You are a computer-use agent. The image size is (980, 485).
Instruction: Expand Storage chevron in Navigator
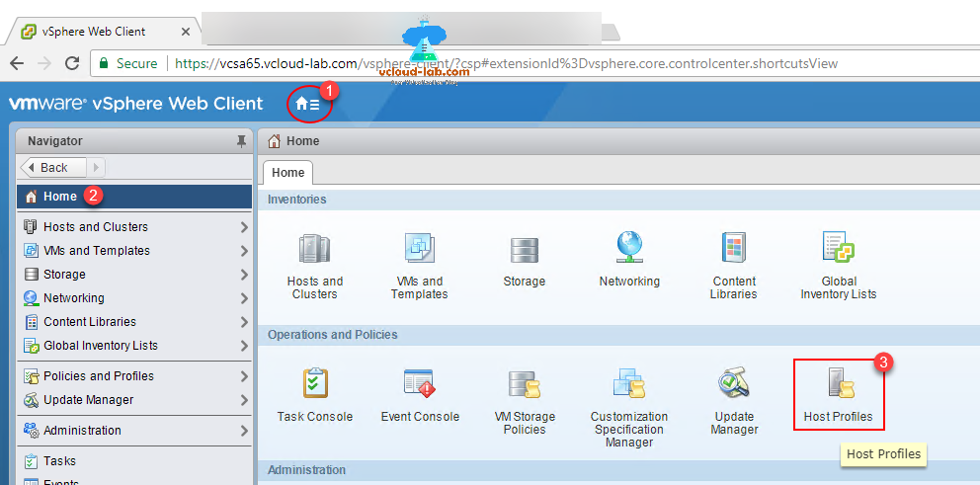(244, 275)
